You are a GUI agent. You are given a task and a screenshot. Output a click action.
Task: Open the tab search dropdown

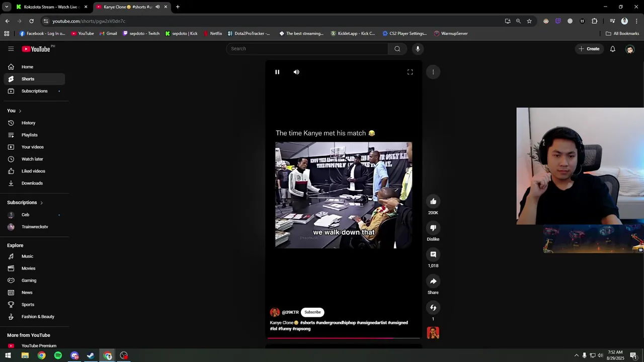click(x=7, y=7)
